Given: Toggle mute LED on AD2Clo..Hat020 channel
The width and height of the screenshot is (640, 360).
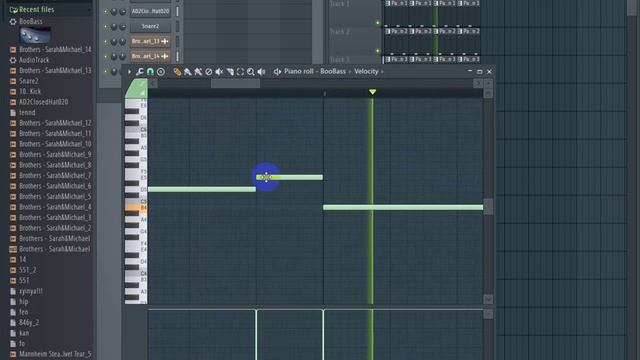Looking at the screenshot, I should 106,12.
